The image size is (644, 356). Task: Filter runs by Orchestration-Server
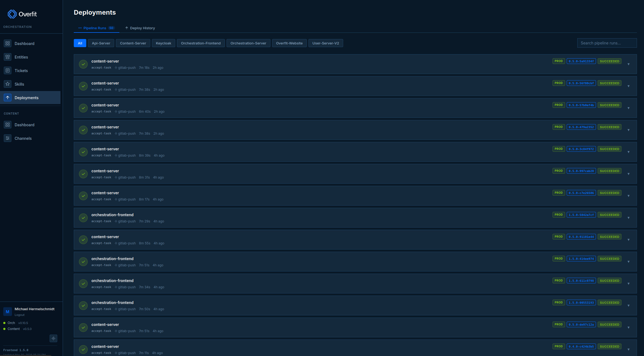(248, 43)
